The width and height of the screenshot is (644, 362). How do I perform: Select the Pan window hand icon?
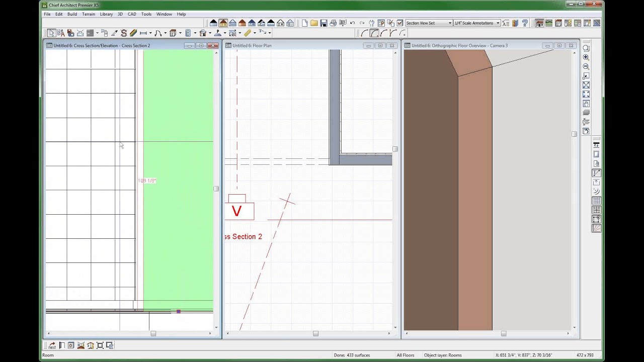[x=586, y=104]
